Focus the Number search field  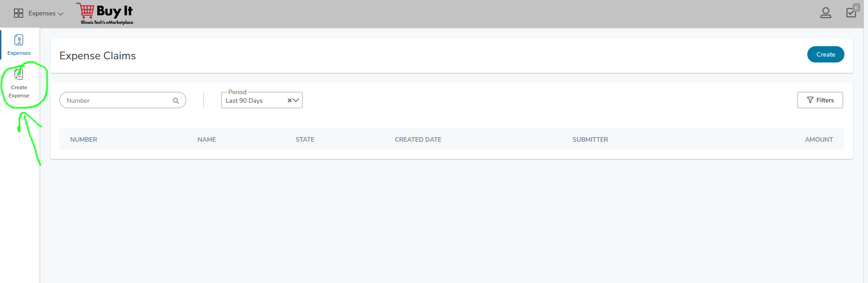[x=123, y=100]
